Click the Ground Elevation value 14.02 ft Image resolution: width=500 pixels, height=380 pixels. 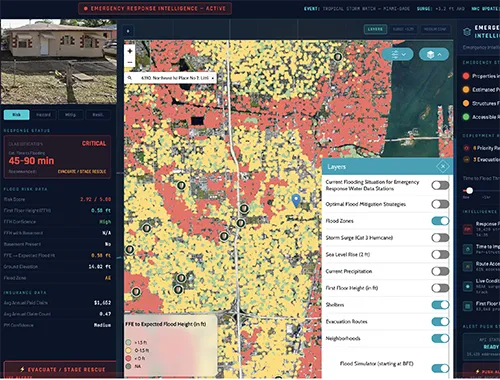pos(99,267)
